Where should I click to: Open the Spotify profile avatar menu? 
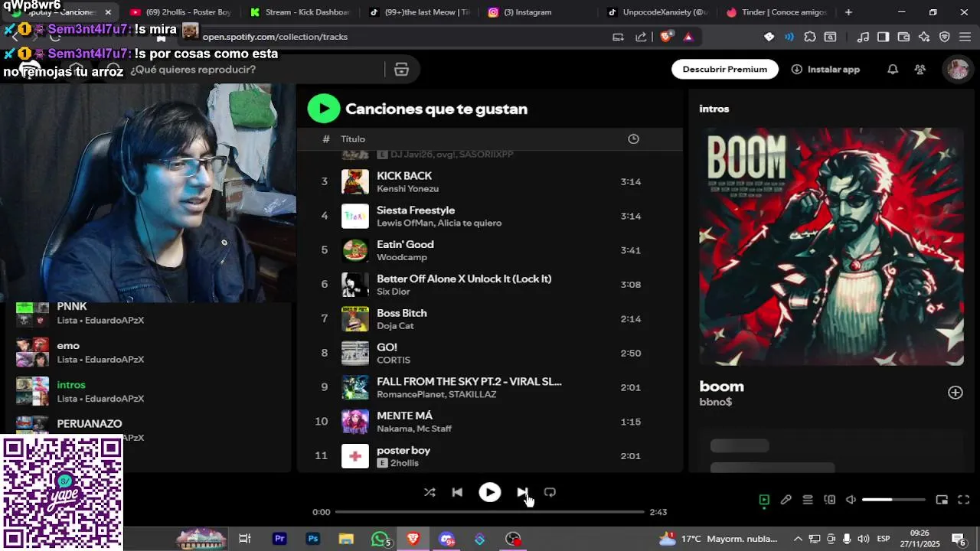958,69
